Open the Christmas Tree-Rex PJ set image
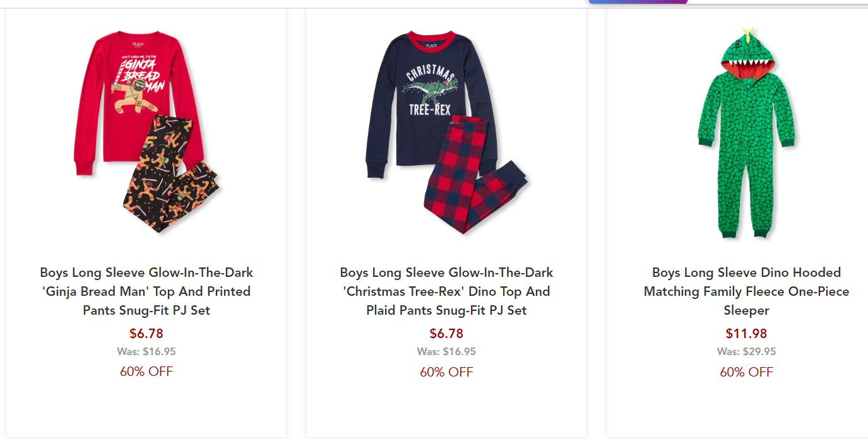Screen dimensions: 868x439 446,132
